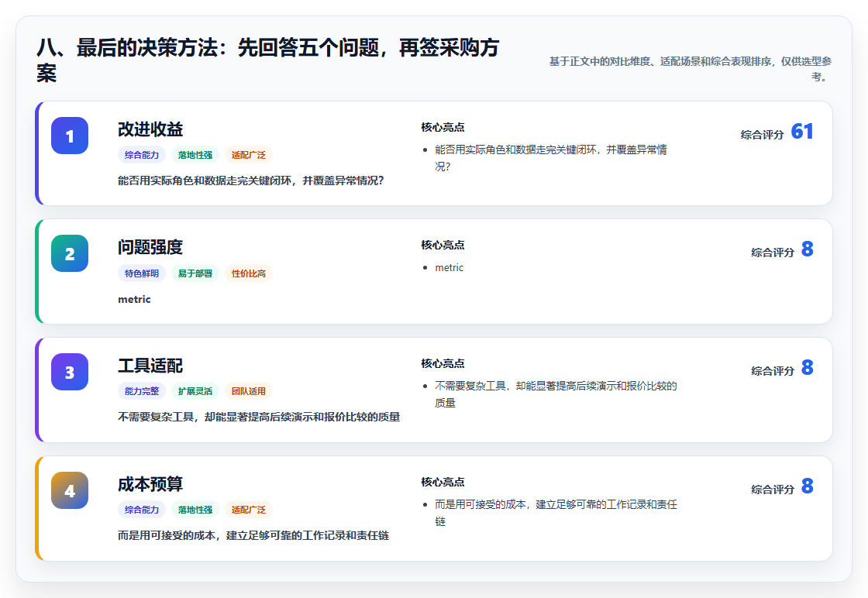
Task: Click the rank 1 number badge
Action: pos(70,136)
